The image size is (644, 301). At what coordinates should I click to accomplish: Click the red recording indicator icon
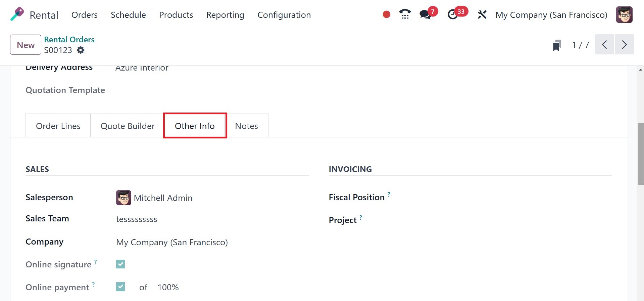point(386,14)
